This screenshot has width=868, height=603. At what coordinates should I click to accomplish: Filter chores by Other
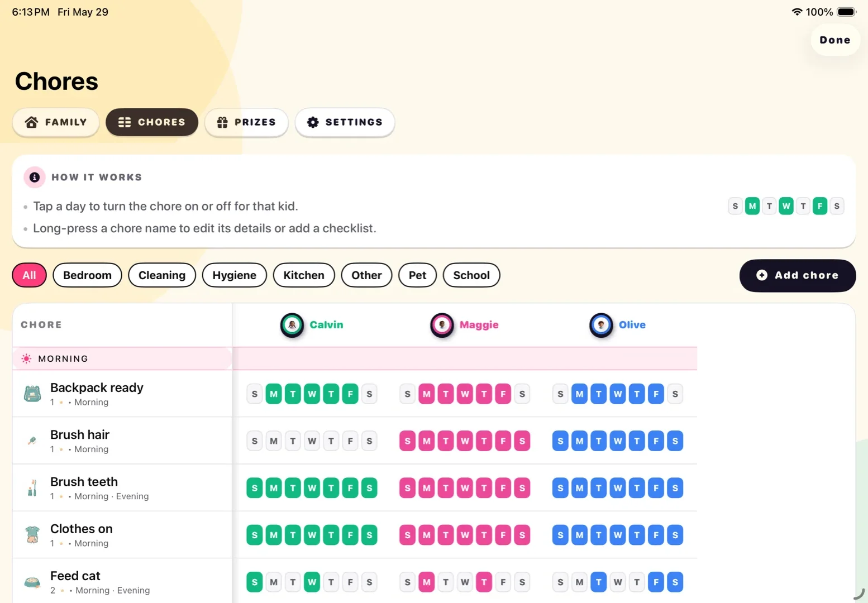coord(366,275)
